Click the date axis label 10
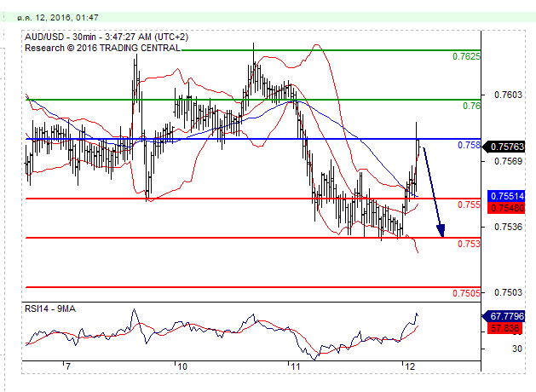The width and height of the screenshot is (536, 392). pyautogui.click(x=182, y=366)
